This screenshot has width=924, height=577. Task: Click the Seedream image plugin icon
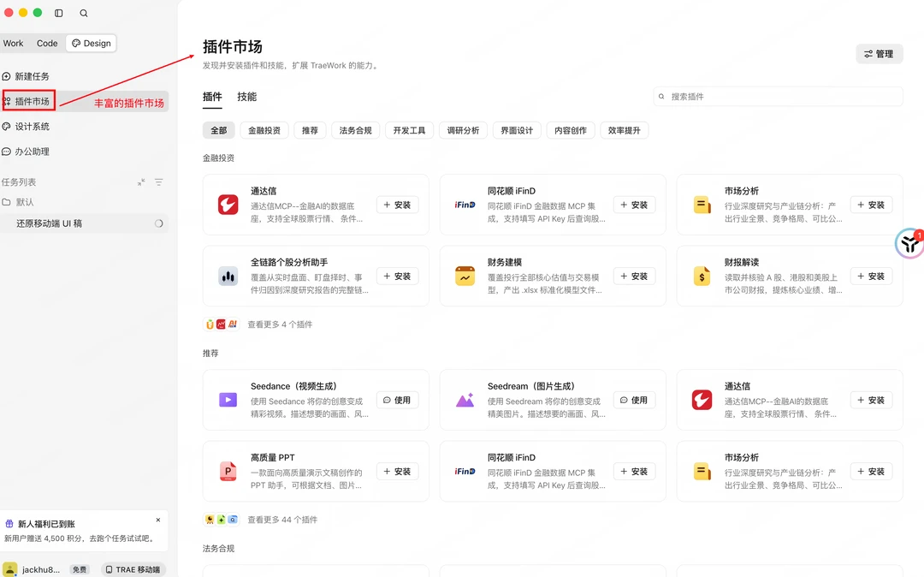[x=465, y=400]
